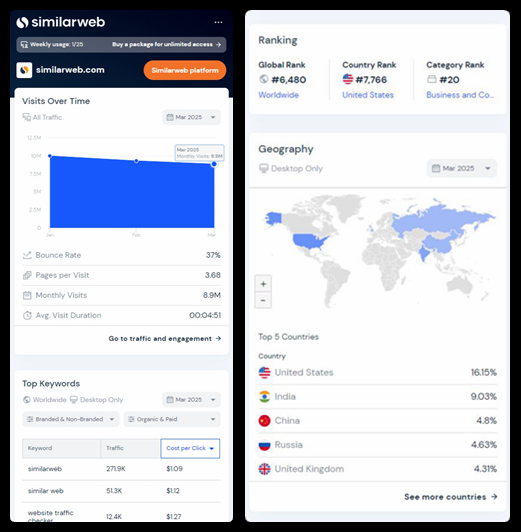
Task: Click the Similarweb logo in the header
Action: [61, 22]
